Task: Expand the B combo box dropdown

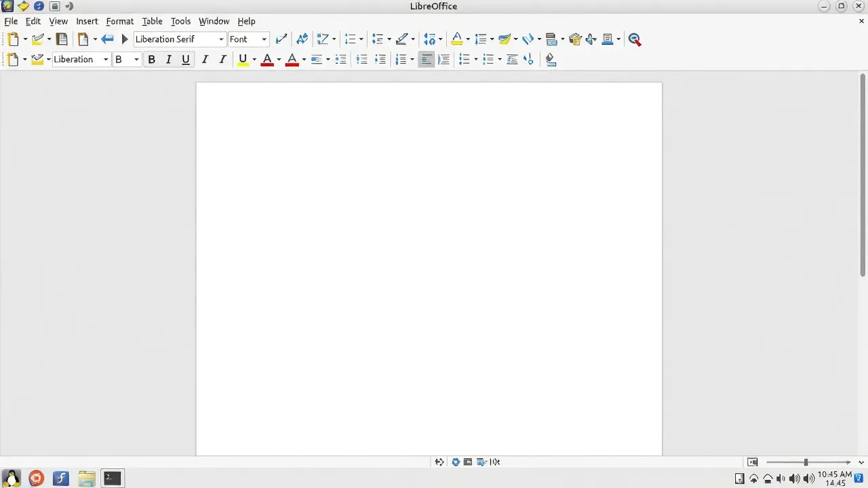Action: pyautogui.click(x=136, y=60)
